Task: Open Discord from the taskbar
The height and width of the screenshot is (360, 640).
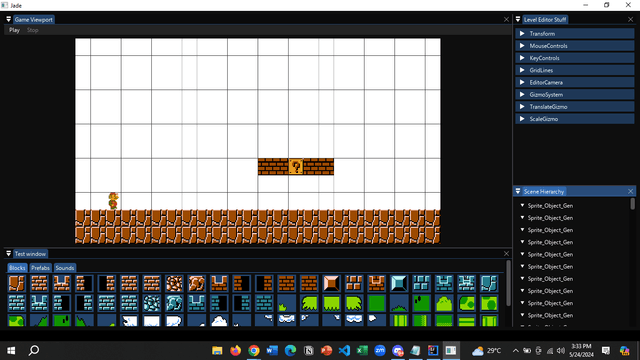Action: coord(398,351)
